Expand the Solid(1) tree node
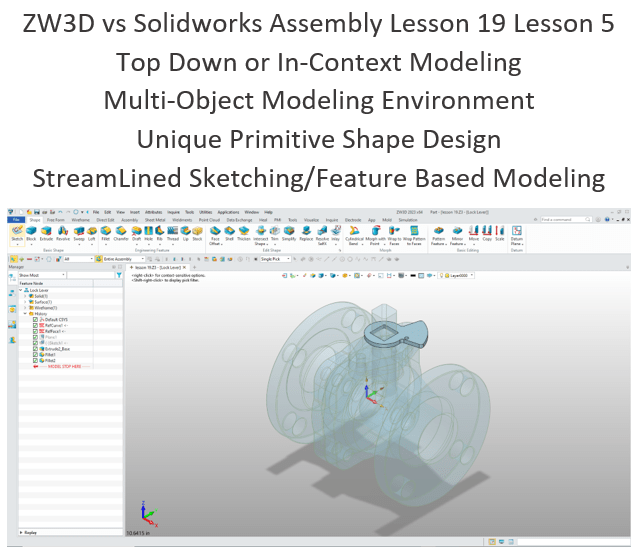The image size is (639, 555). tap(24, 297)
